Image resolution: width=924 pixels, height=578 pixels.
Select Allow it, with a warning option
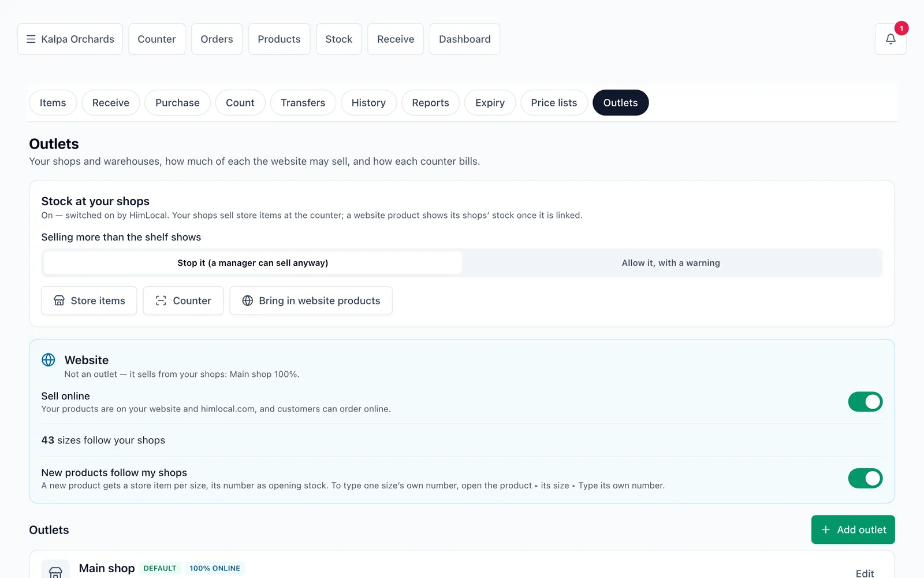[671, 263]
